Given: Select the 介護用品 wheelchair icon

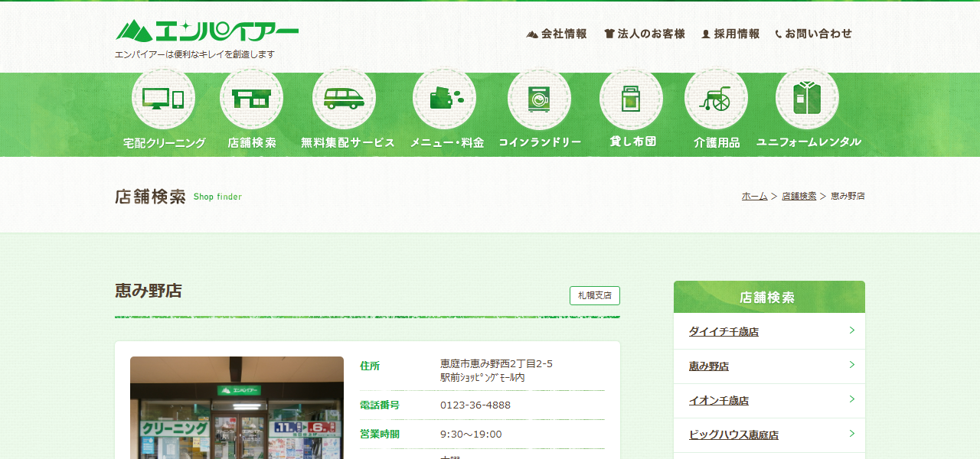Looking at the screenshot, I should pos(716,99).
